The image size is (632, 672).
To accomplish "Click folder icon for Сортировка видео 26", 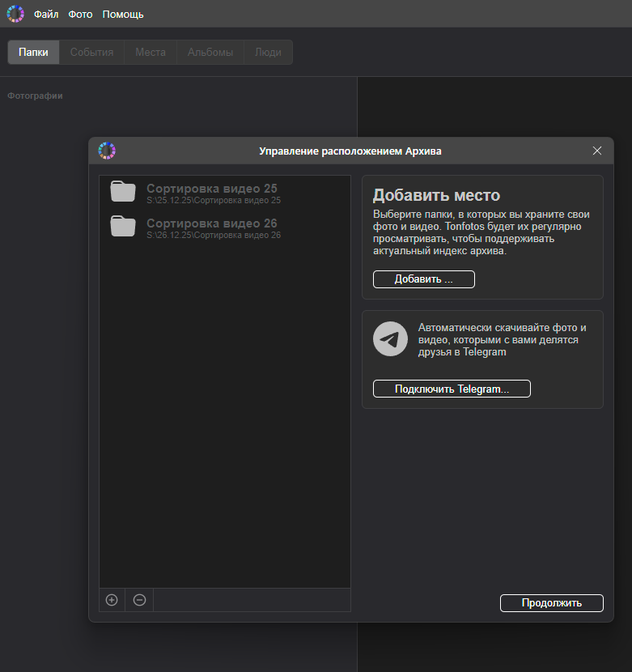I will (x=123, y=227).
